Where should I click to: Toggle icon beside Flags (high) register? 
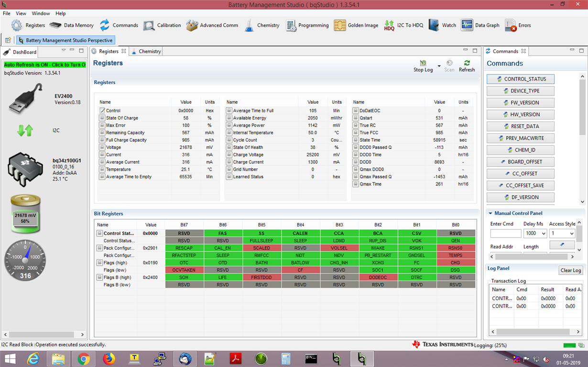pyautogui.click(x=99, y=263)
